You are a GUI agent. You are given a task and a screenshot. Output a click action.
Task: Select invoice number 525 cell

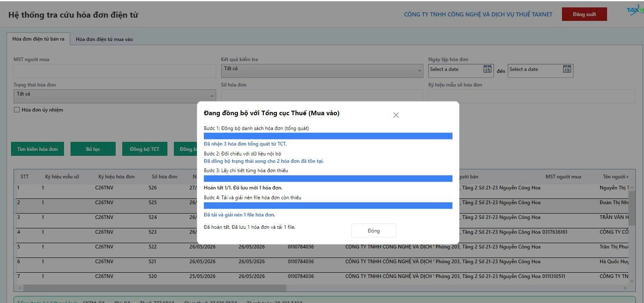[x=153, y=203]
